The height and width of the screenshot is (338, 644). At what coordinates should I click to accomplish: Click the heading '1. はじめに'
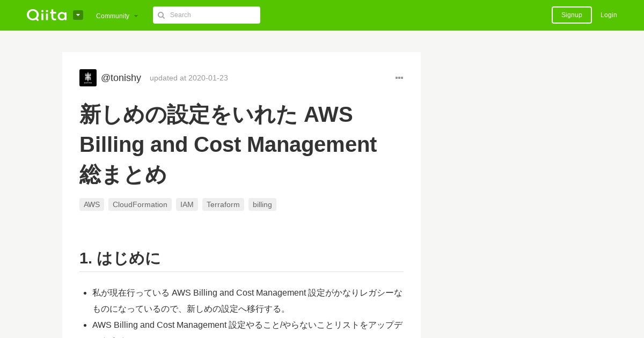click(x=120, y=258)
